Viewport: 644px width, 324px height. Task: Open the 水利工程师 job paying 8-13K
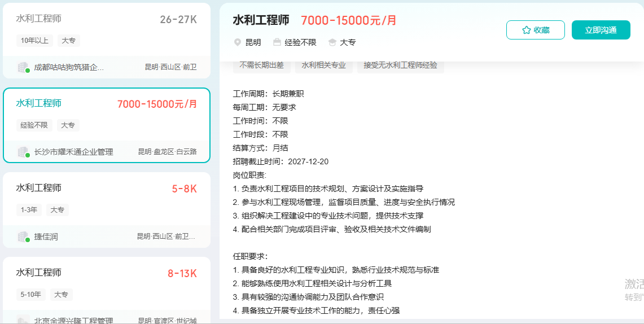[x=39, y=273]
